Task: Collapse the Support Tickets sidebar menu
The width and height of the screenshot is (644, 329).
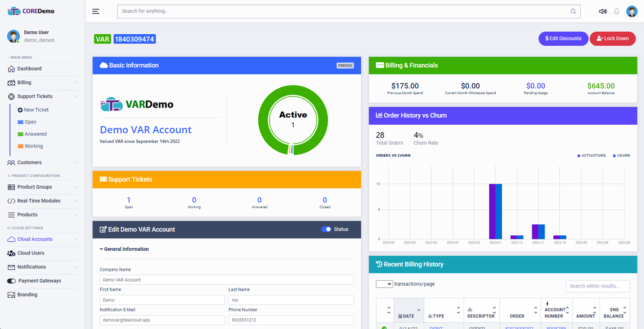Action: click(x=76, y=96)
